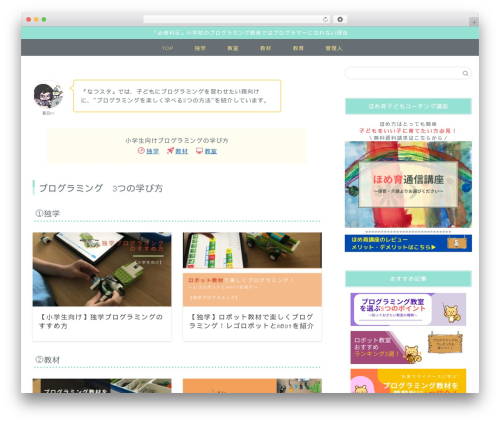500x423 pixels.
Task: Open article 【小学生向け】独学プログラミングのすすめ方
Action: [x=101, y=321]
